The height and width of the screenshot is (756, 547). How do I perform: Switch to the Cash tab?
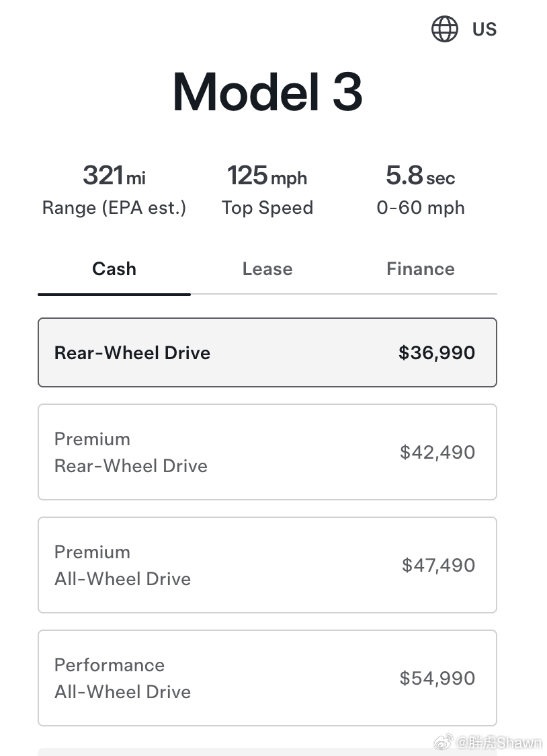114,269
